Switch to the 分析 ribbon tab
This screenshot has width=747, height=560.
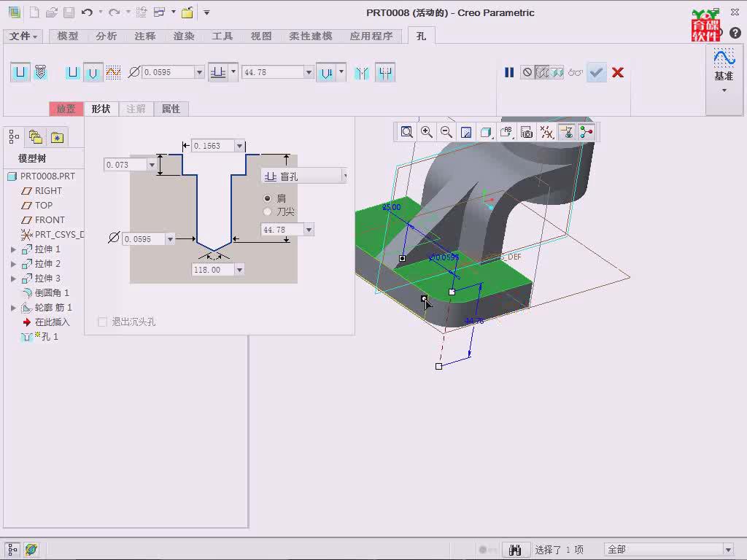point(107,36)
